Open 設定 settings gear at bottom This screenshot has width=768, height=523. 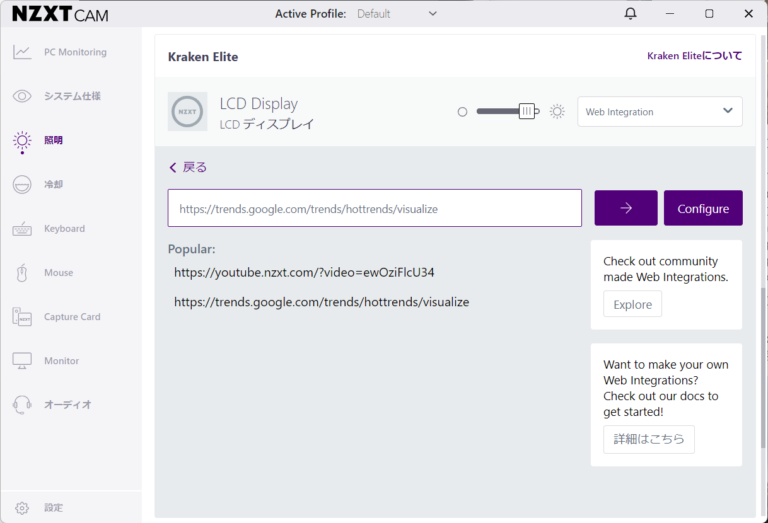pyautogui.click(x=22, y=508)
